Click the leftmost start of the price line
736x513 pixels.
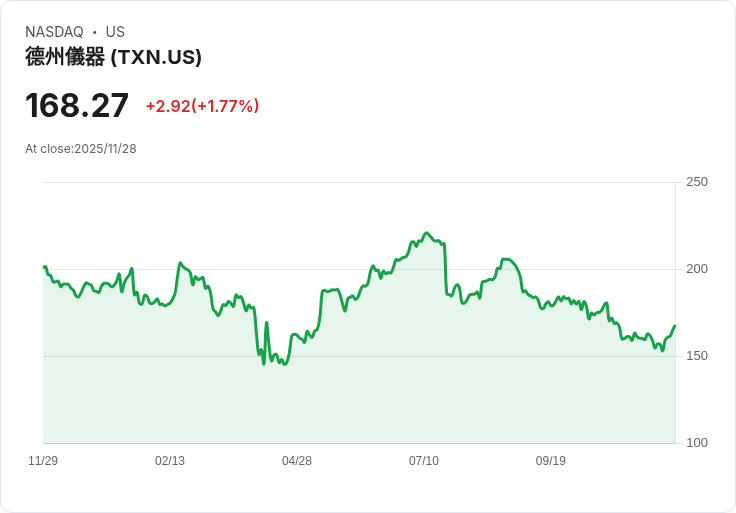(44, 267)
